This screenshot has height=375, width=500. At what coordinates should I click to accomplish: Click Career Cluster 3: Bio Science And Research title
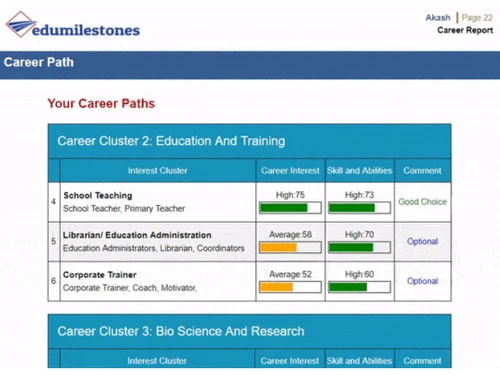[x=181, y=331]
